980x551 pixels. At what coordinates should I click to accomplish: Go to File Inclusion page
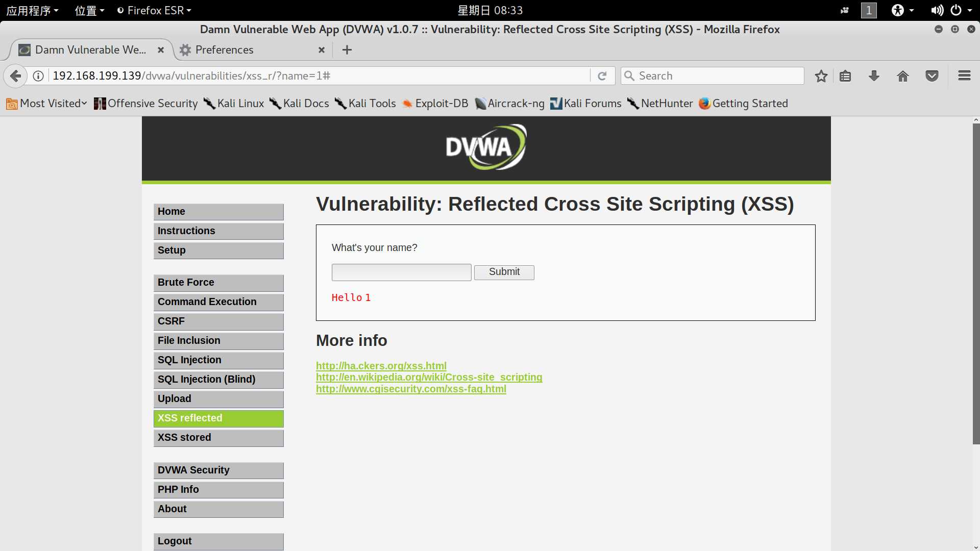[x=218, y=341]
